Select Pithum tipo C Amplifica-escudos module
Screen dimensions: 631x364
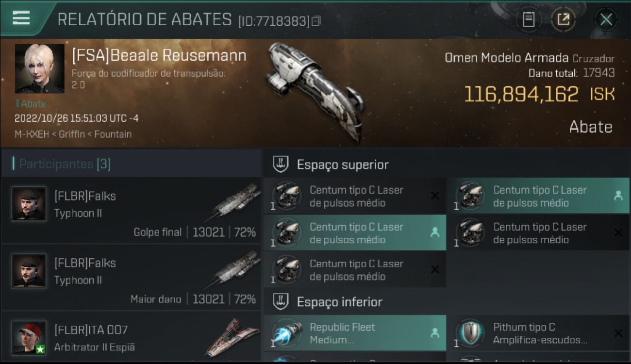point(538,333)
